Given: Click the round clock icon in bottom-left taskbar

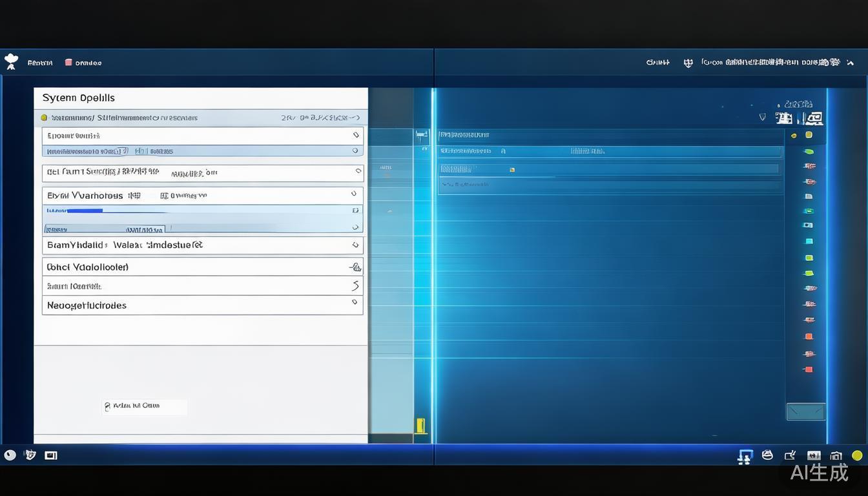Looking at the screenshot, I should tap(10, 455).
